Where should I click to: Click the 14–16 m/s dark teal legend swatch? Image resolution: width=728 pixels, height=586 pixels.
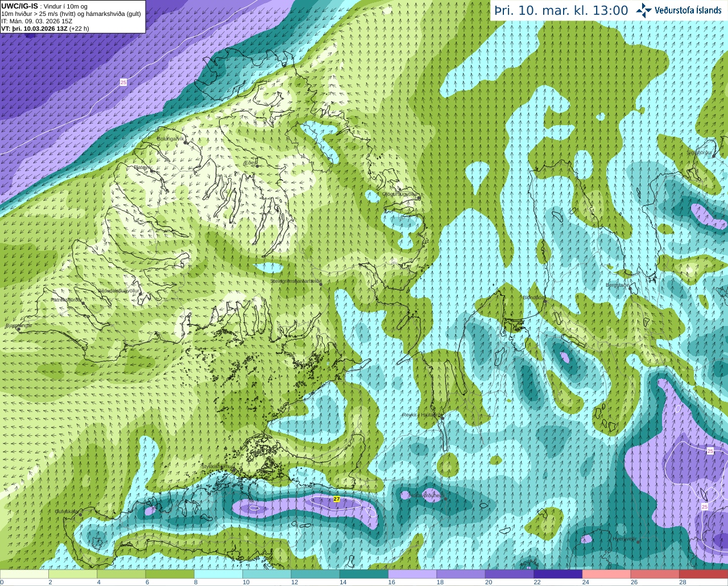pos(364,573)
